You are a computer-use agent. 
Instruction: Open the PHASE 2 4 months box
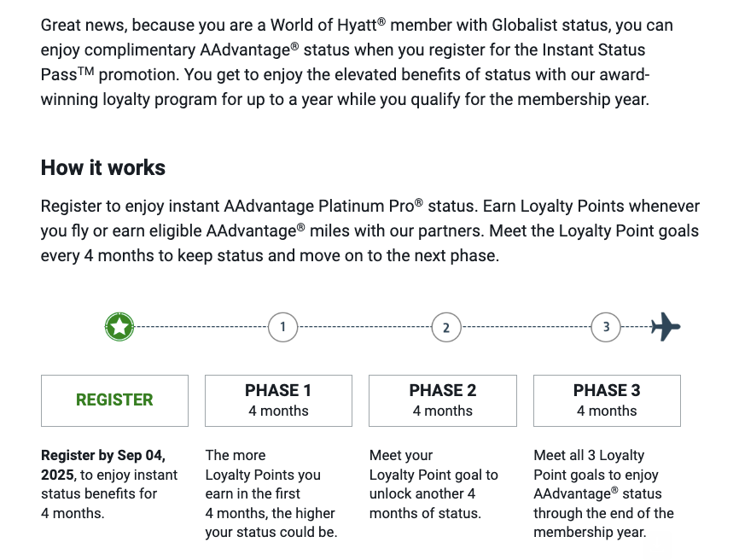(x=443, y=400)
